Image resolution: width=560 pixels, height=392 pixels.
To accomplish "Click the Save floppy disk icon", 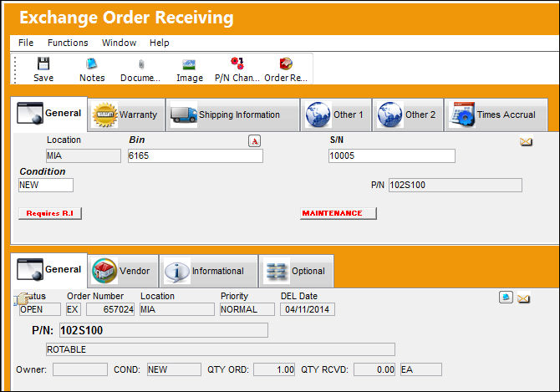I will pos(43,64).
